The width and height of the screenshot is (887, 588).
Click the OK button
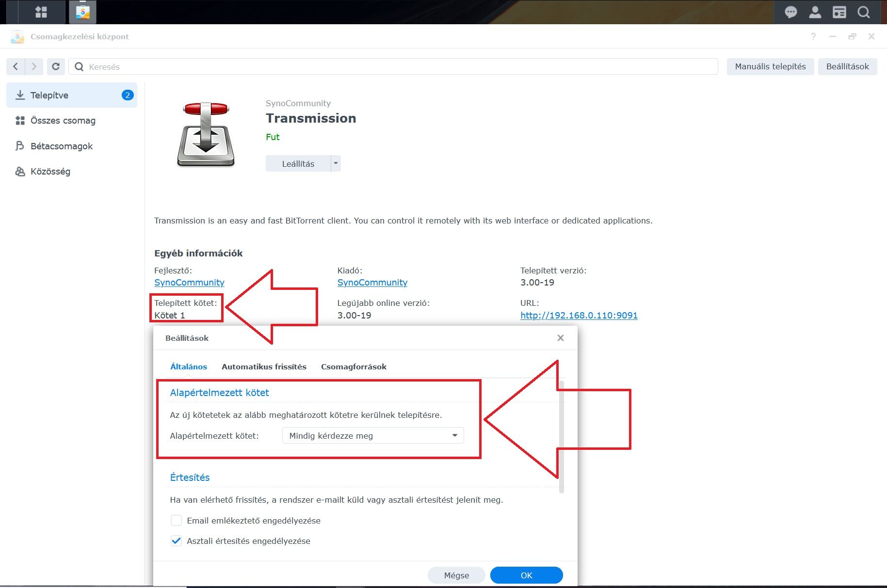coord(527,575)
